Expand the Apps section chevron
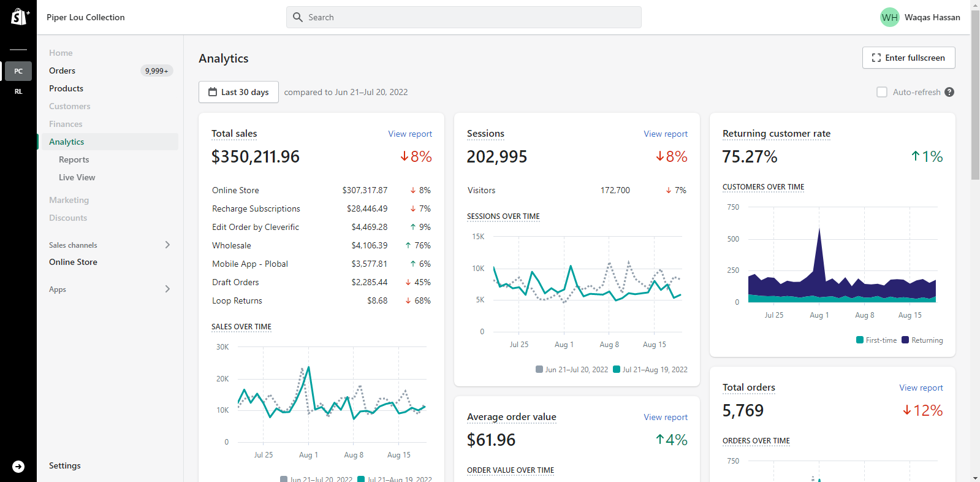This screenshot has height=482, width=980. 167,289
